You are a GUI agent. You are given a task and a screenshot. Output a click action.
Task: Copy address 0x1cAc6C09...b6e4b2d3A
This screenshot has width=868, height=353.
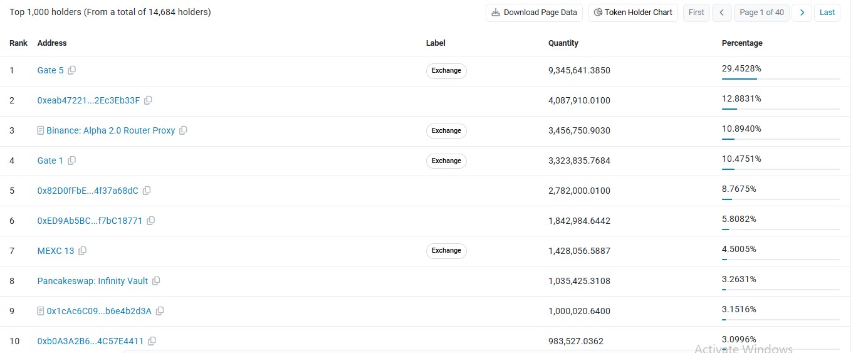(x=160, y=311)
